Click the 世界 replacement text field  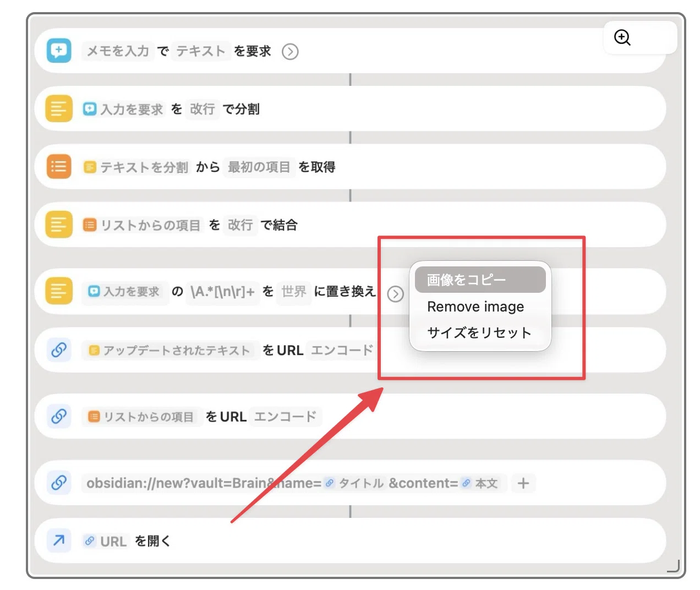pos(293,292)
